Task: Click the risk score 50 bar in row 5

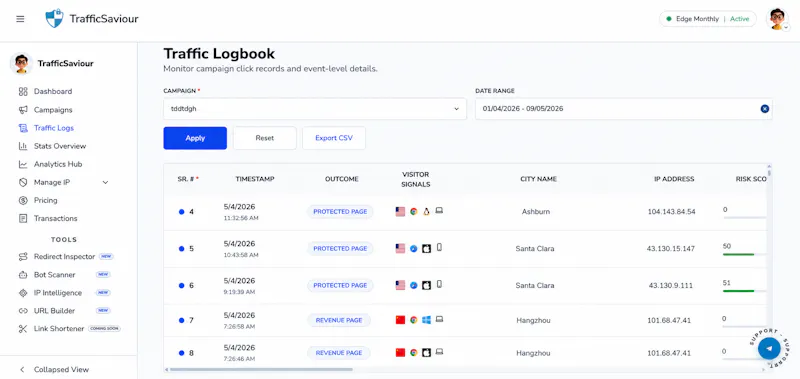Action: [x=744, y=254]
